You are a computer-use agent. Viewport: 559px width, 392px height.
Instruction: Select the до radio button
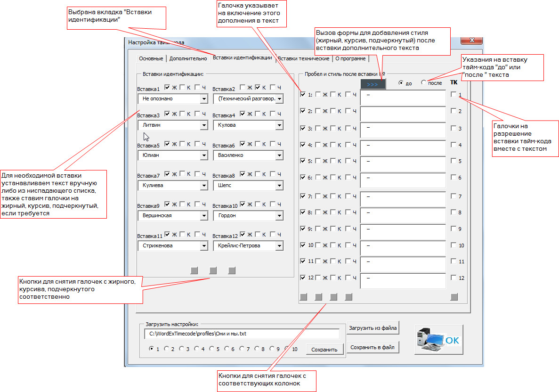pos(401,83)
